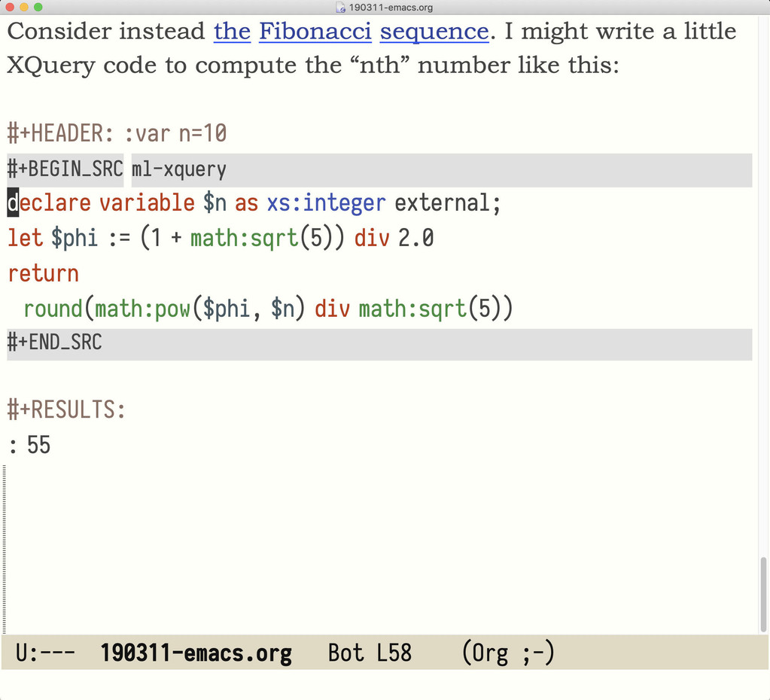
Task: Click the 'Bot' position indicator in mode line
Action: [x=345, y=653]
